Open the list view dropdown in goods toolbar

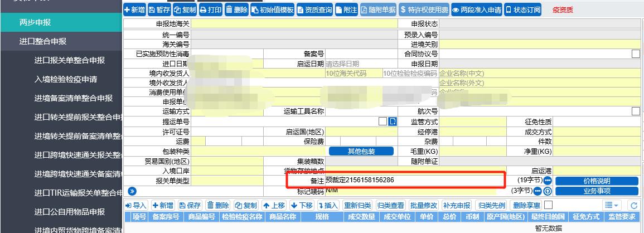pyautogui.click(x=612, y=206)
